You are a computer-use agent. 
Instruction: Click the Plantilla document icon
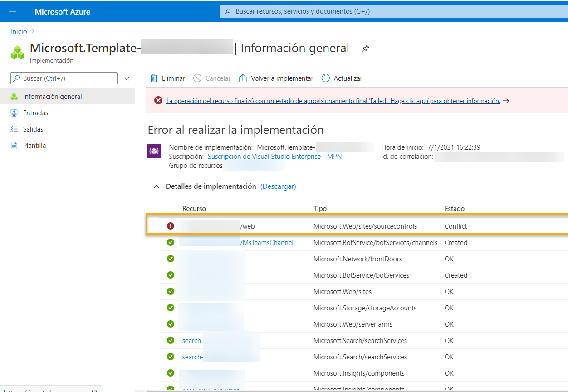coord(14,146)
